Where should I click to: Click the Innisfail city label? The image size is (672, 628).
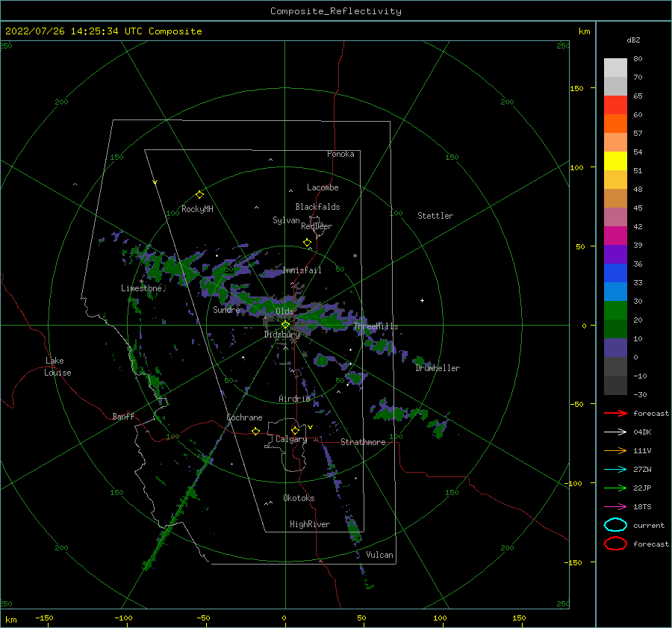[302, 270]
